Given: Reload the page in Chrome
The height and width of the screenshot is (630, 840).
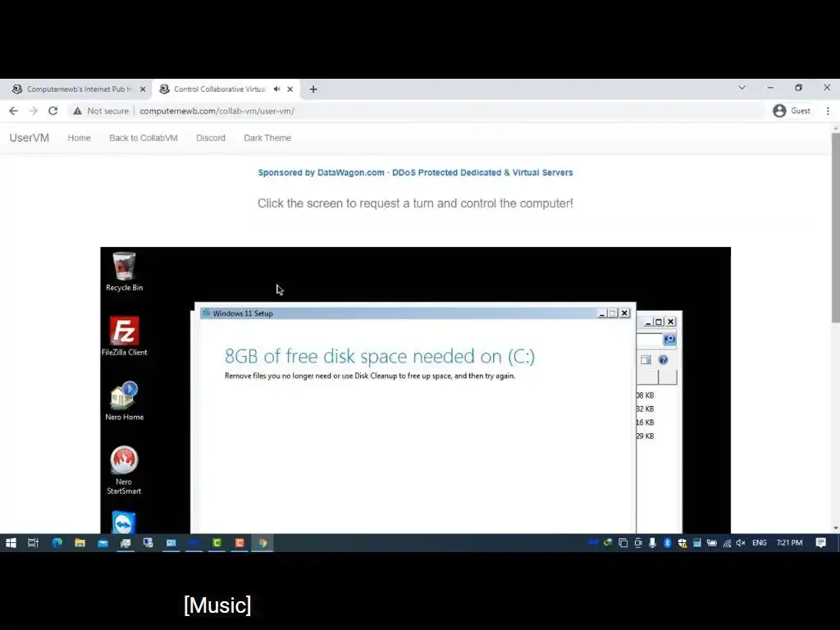Looking at the screenshot, I should pos(52,111).
